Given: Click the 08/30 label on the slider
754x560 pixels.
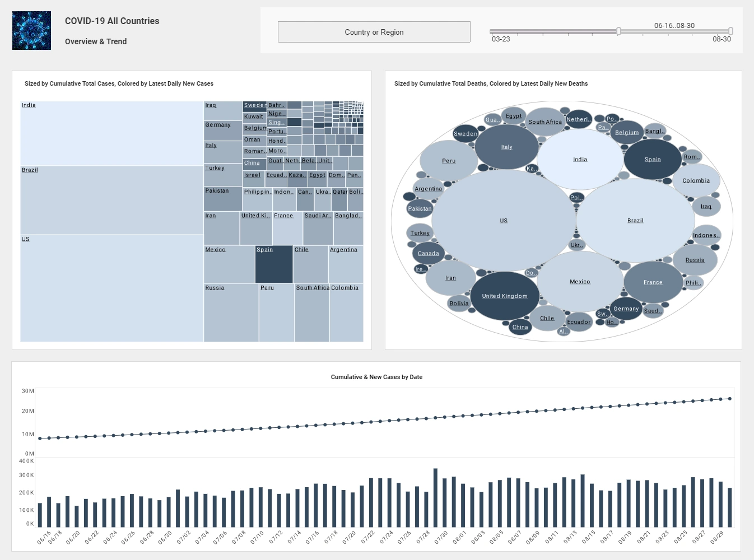Looking at the screenshot, I should 722,39.
